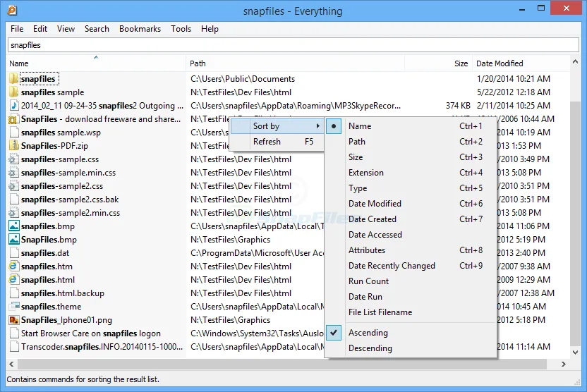This screenshot has height=392, width=587.
Task: Click the file icon of snapfiles-sample2.css.bak
Action: pyautogui.click(x=14, y=200)
